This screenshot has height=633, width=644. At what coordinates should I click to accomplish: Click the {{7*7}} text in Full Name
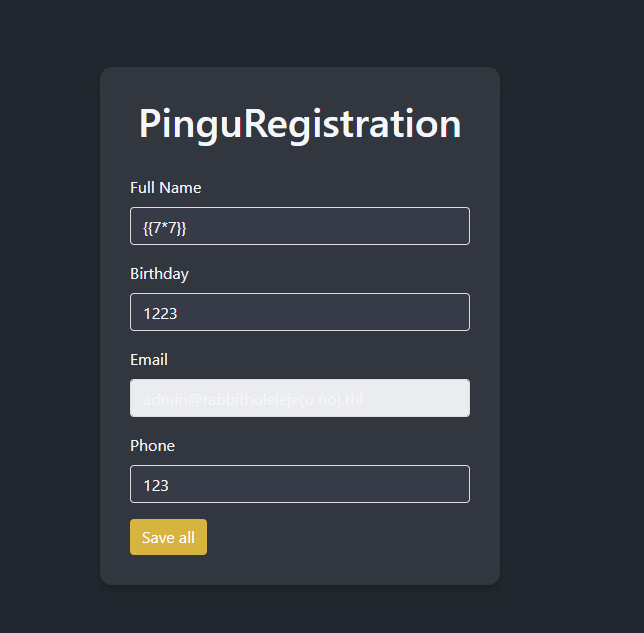coord(164,227)
